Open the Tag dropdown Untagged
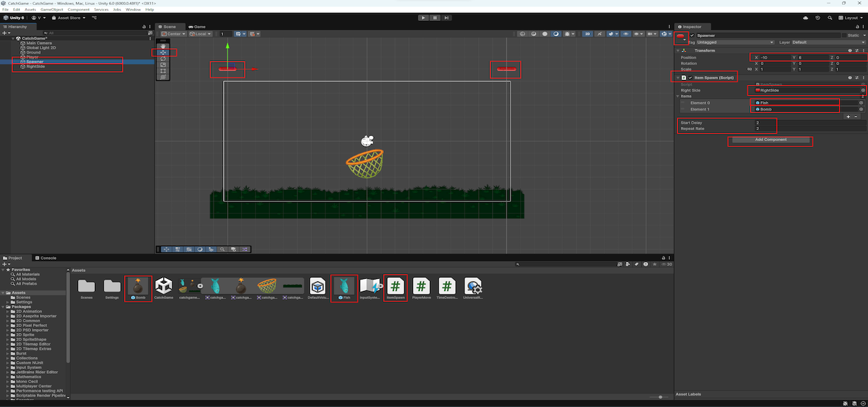Viewport: 868px width, 407px height. coord(736,42)
